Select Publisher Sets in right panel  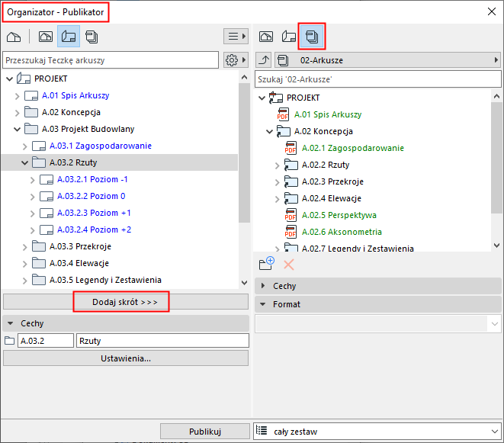pos(312,37)
